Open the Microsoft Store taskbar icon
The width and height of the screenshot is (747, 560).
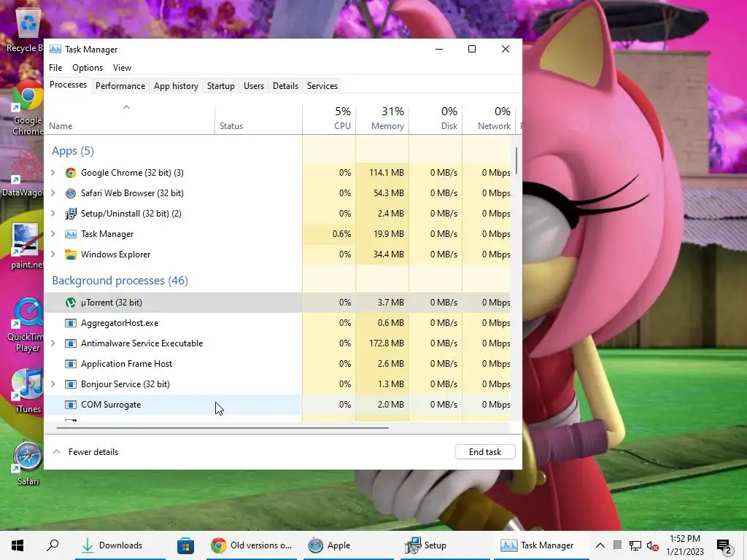(185, 545)
